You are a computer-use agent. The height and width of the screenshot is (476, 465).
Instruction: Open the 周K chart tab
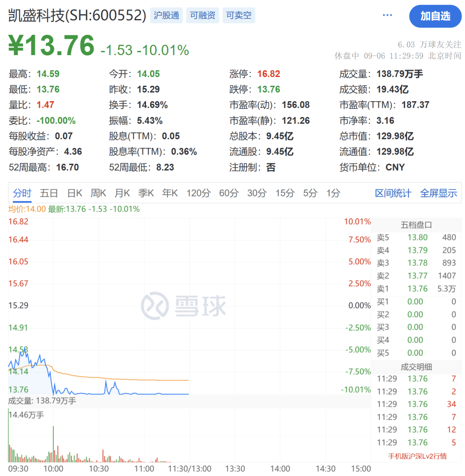pyautogui.click(x=98, y=193)
